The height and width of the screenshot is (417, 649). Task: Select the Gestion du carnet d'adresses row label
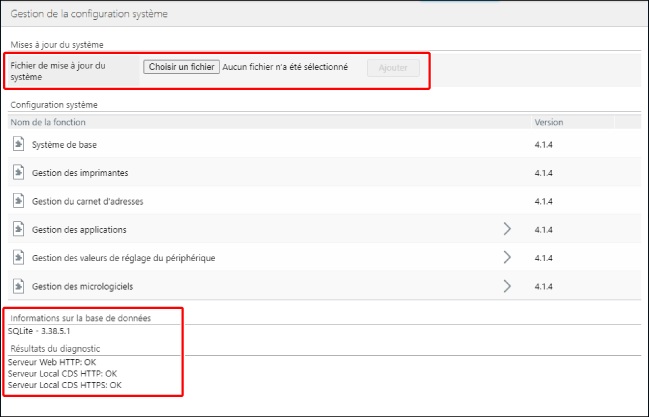pyautogui.click(x=88, y=201)
